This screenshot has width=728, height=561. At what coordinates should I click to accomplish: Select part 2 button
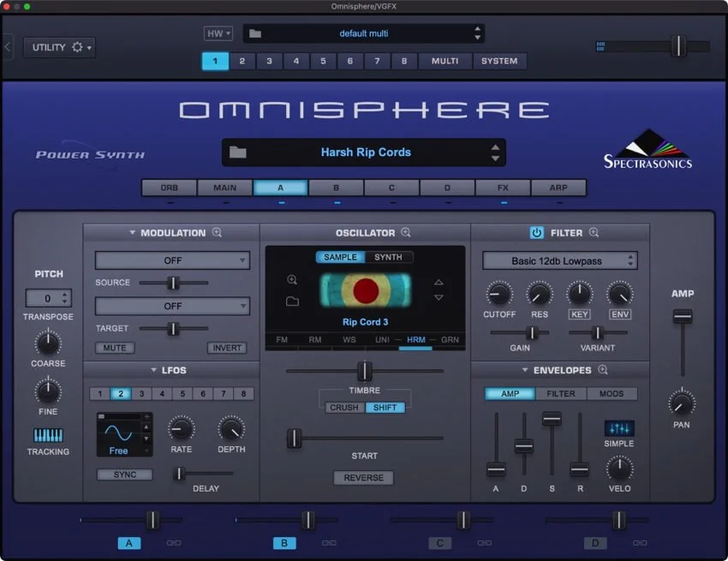[242, 61]
